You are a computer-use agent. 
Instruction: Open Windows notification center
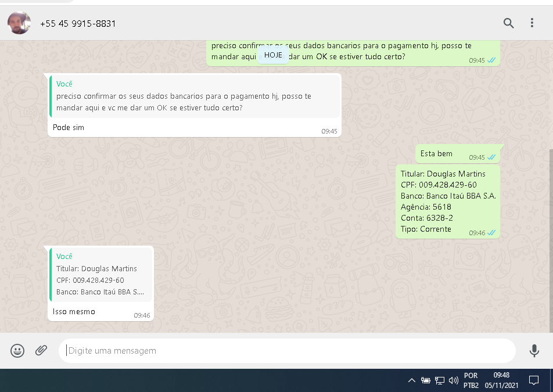click(x=533, y=380)
